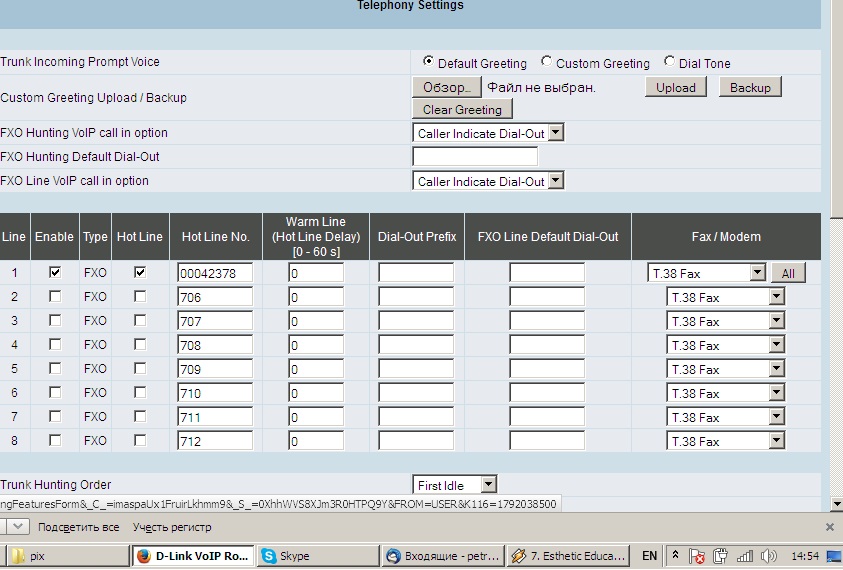Click Warm Line delay field for line 7
The width and height of the screenshot is (843, 570).
(316, 417)
